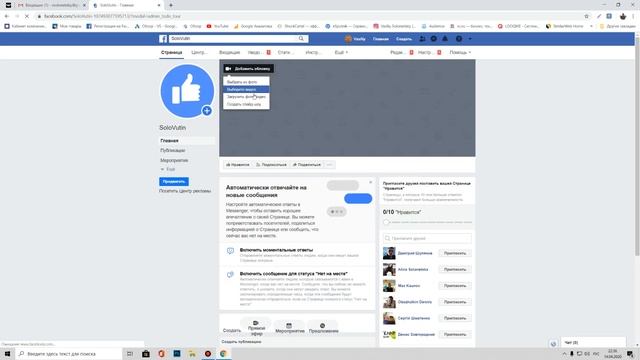Invite fourth friend Danora with 'Пригласить'
Image resolution: width=640 pixels, height=360 pixels.
click(x=455, y=302)
